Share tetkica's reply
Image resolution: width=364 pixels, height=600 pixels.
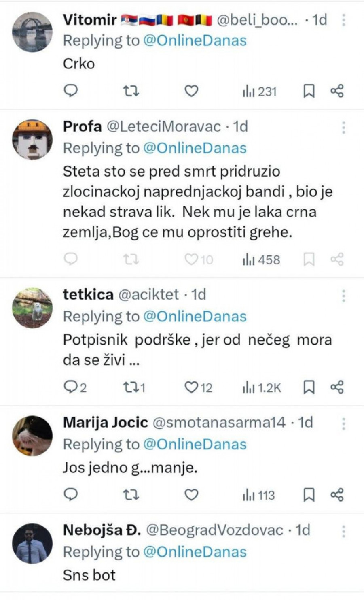(337, 387)
